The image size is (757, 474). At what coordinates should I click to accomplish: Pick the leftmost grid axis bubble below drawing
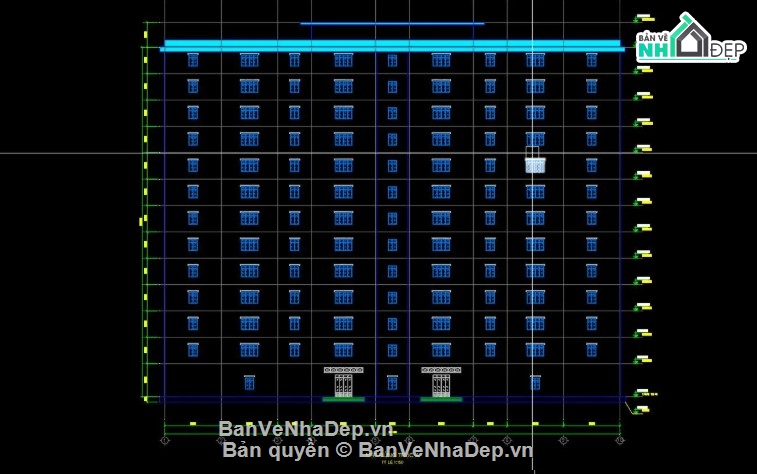point(165,440)
